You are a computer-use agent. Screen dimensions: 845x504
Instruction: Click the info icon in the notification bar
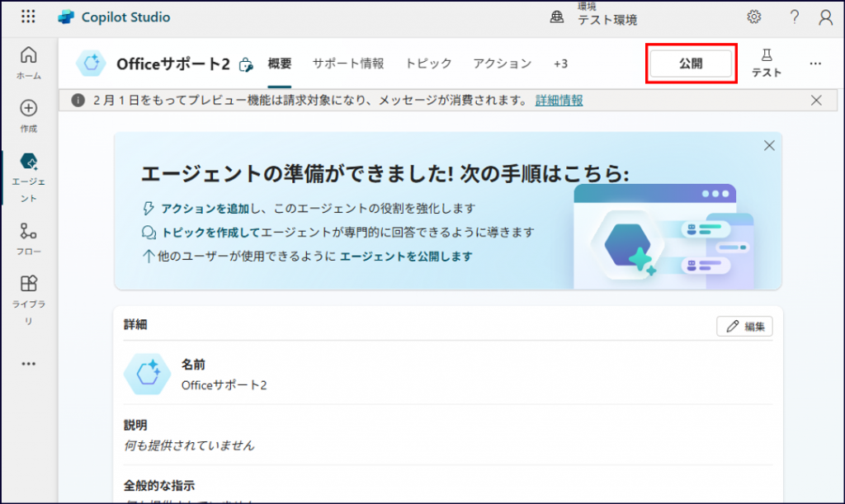[78, 100]
